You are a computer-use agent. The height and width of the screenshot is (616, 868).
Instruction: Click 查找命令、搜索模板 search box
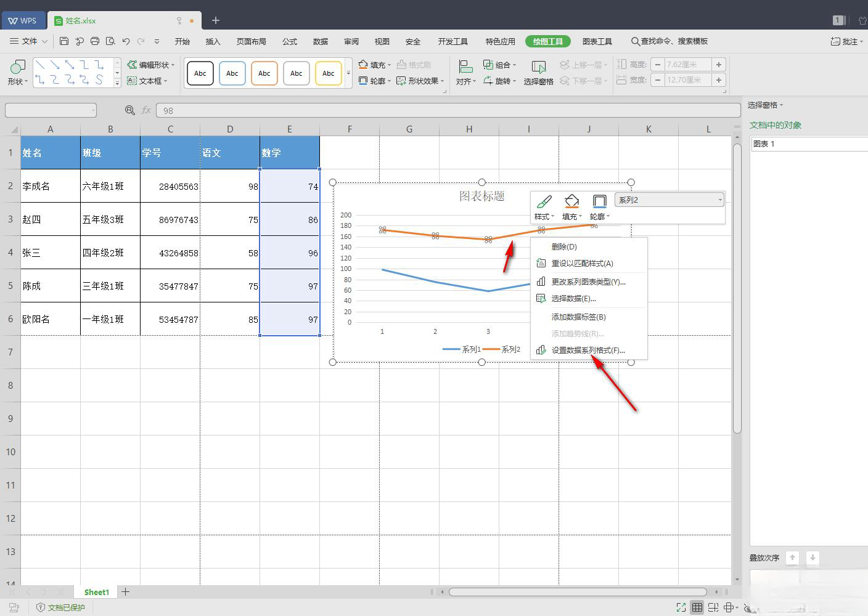pyautogui.click(x=669, y=41)
